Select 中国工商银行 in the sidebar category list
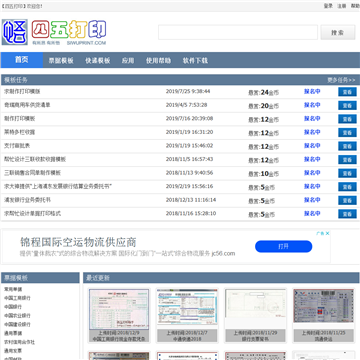The image size is (360, 360). tap(17, 298)
